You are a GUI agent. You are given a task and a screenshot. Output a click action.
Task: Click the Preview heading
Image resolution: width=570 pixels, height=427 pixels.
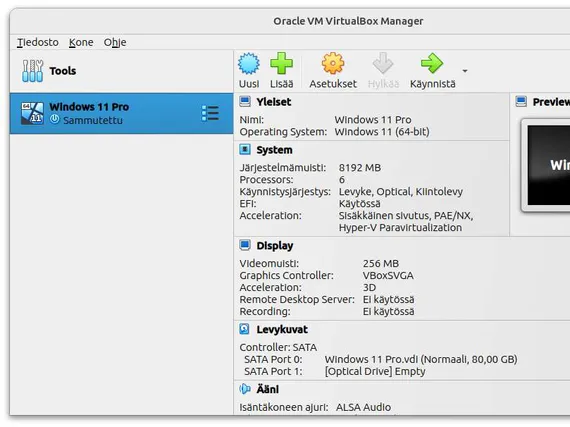pyautogui.click(x=551, y=102)
